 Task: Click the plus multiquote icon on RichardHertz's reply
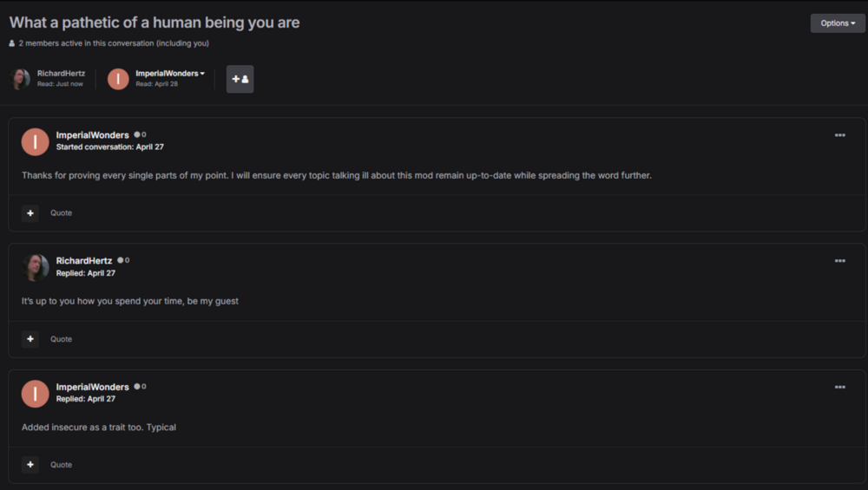30,339
